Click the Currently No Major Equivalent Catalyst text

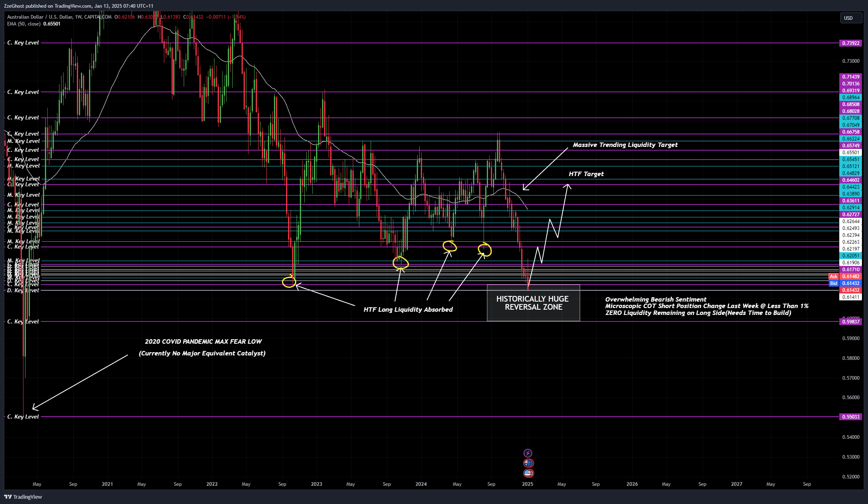click(x=202, y=353)
